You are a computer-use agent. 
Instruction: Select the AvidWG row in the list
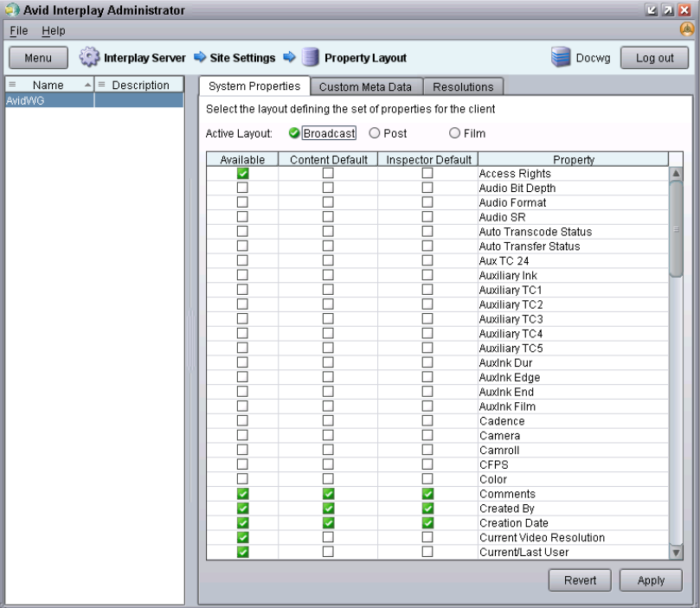coord(94,100)
